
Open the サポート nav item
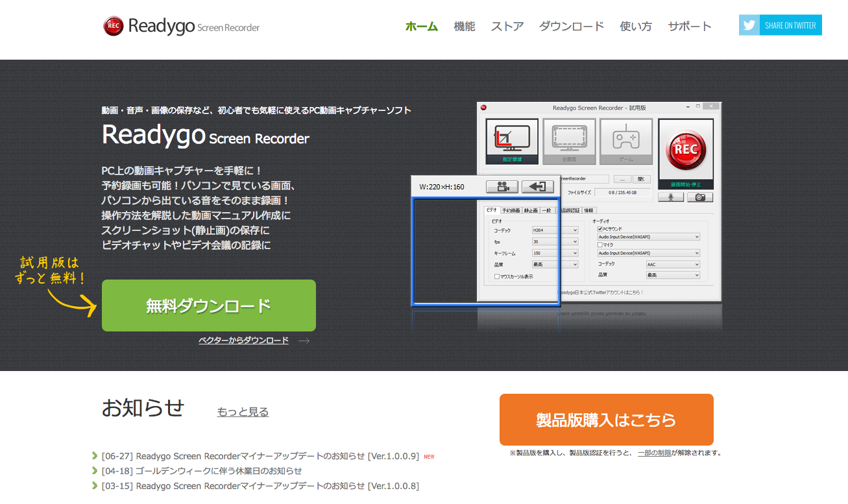pyautogui.click(x=690, y=27)
